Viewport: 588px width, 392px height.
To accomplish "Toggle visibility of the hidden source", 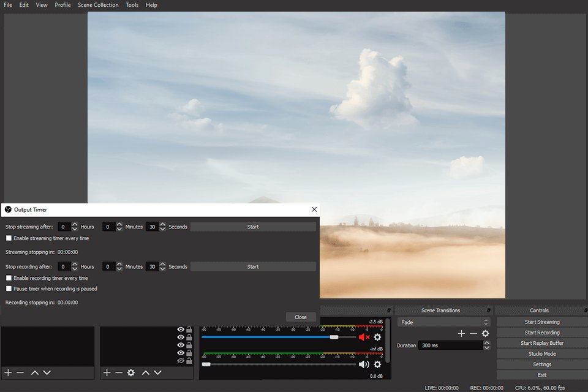I will pyautogui.click(x=181, y=361).
